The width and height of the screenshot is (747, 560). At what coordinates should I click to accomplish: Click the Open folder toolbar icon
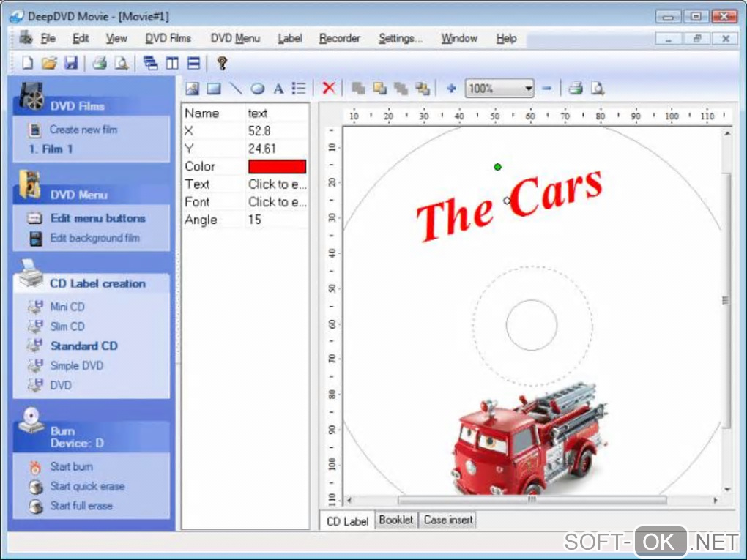click(x=48, y=63)
